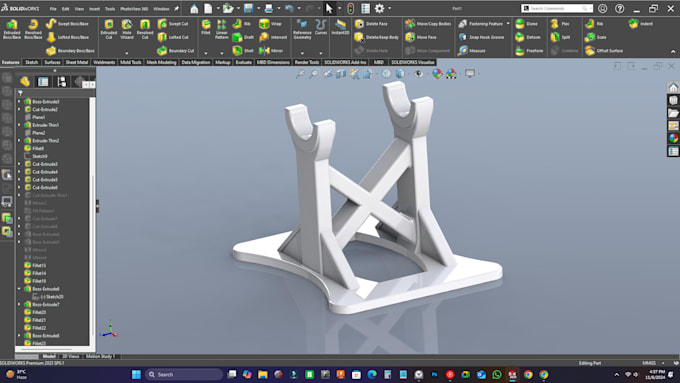Screen dimensions: 680x383
Task: Open the Curves tool
Action: coord(321,27)
